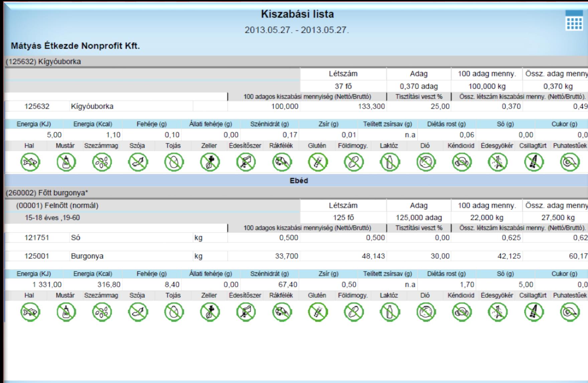
Task: Select the Kiszabási lista title
Action: coord(297,14)
